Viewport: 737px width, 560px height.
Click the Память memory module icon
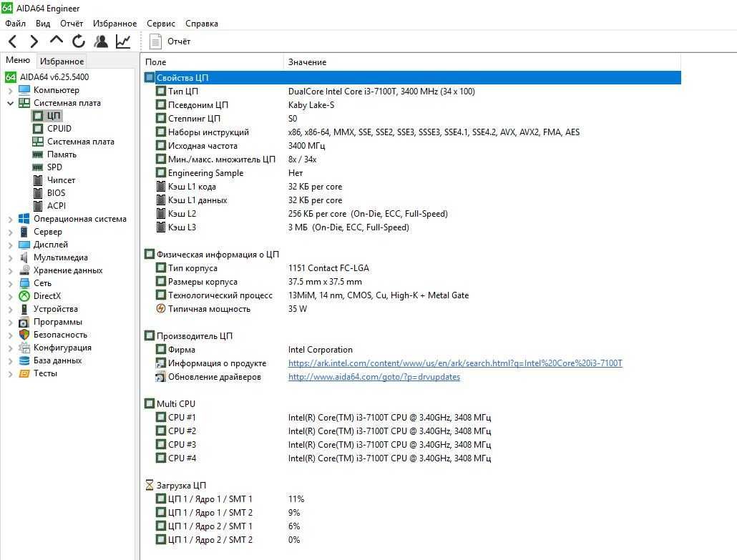(x=38, y=154)
